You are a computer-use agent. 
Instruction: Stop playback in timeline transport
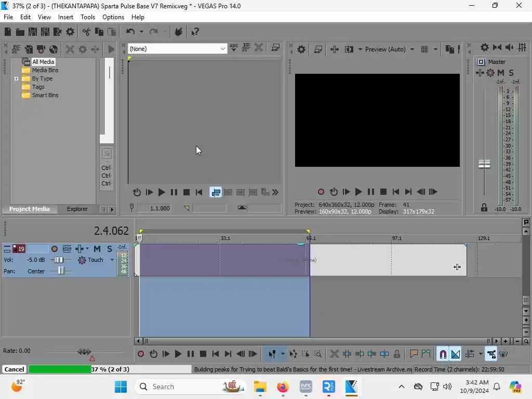point(203,354)
